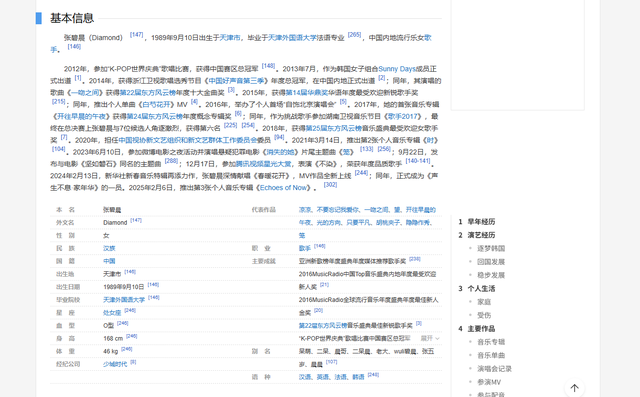
Task: Open the 腾讯视频星光大赏 link
Action: point(264,164)
